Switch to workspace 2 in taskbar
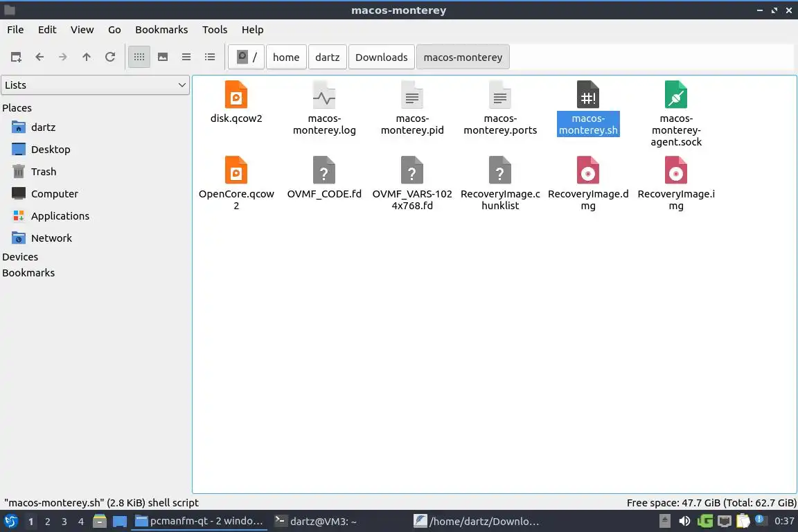This screenshot has height=532, width=798. [x=47, y=522]
